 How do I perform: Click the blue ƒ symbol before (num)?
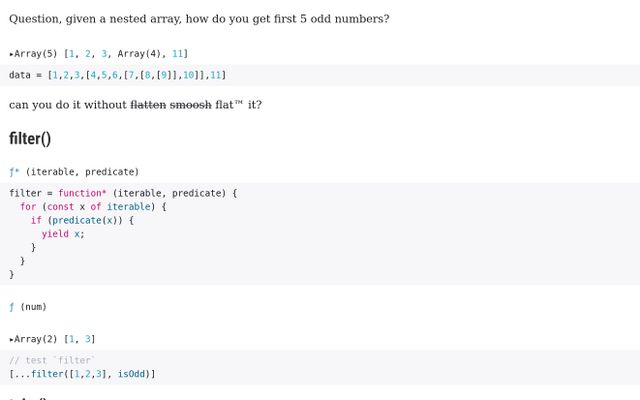pyautogui.click(x=11, y=307)
